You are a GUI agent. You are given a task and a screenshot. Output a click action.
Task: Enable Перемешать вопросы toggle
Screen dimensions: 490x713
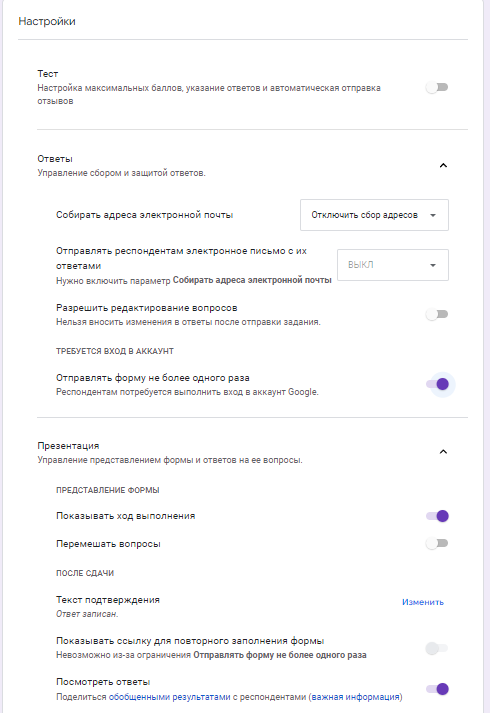point(437,543)
